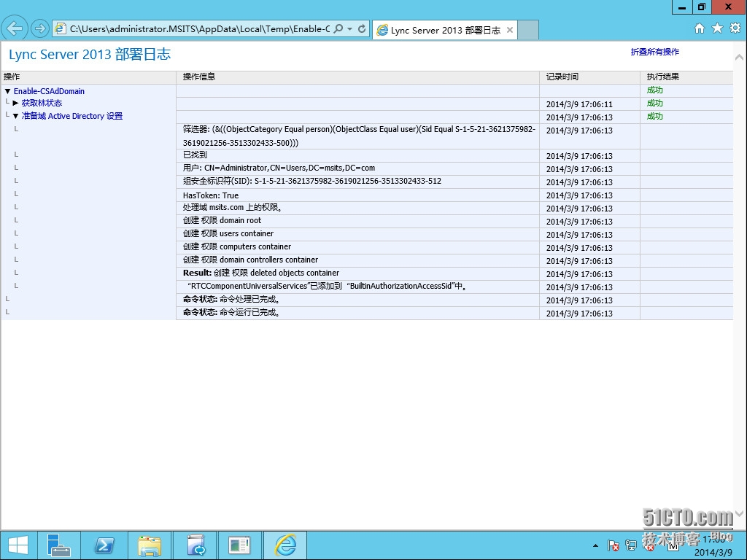Click 命令状态: 命令处理已完成 row

(x=231, y=300)
